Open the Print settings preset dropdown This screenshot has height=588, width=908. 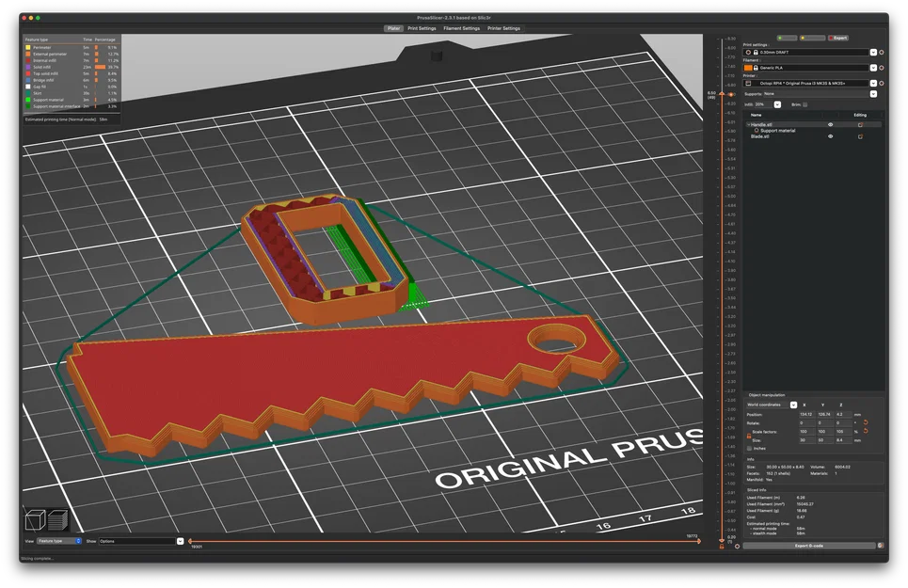coord(873,52)
